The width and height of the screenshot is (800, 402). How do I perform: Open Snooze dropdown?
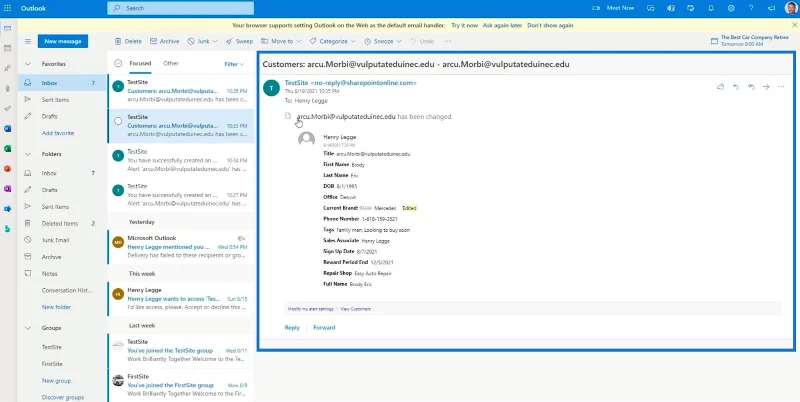[x=383, y=41]
